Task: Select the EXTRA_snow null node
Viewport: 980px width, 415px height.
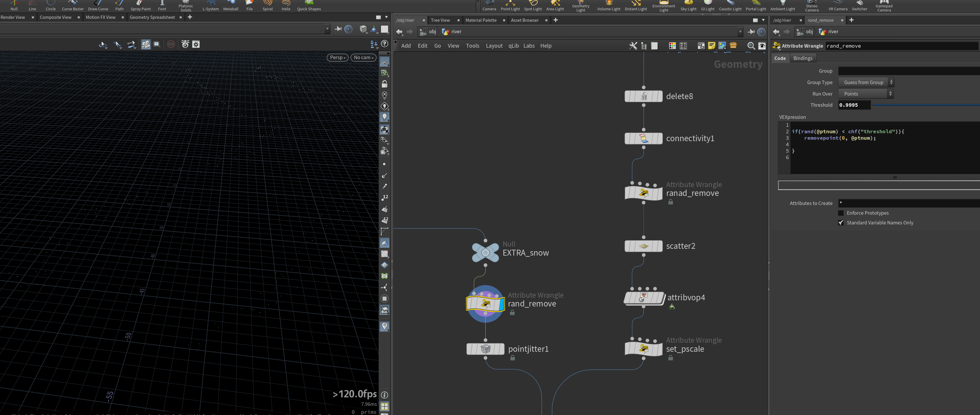Action: 485,252
